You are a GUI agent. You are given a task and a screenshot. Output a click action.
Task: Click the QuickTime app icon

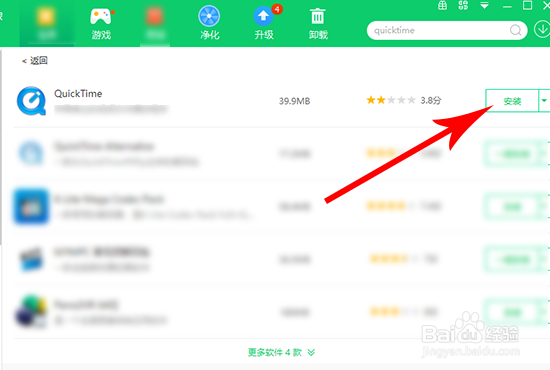tap(31, 101)
